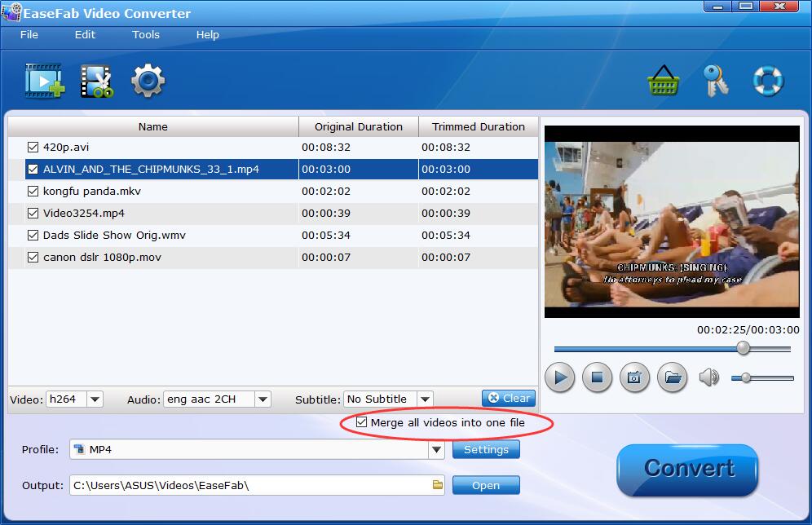Stop the preview playback
This screenshot has height=525, width=812.
click(597, 377)
